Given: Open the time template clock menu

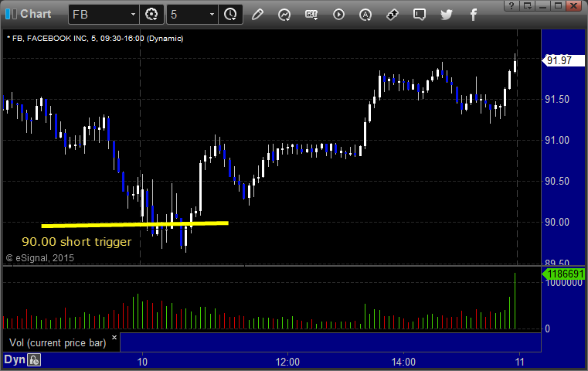Looking at the screenshot, I should (x=230, y=15).
